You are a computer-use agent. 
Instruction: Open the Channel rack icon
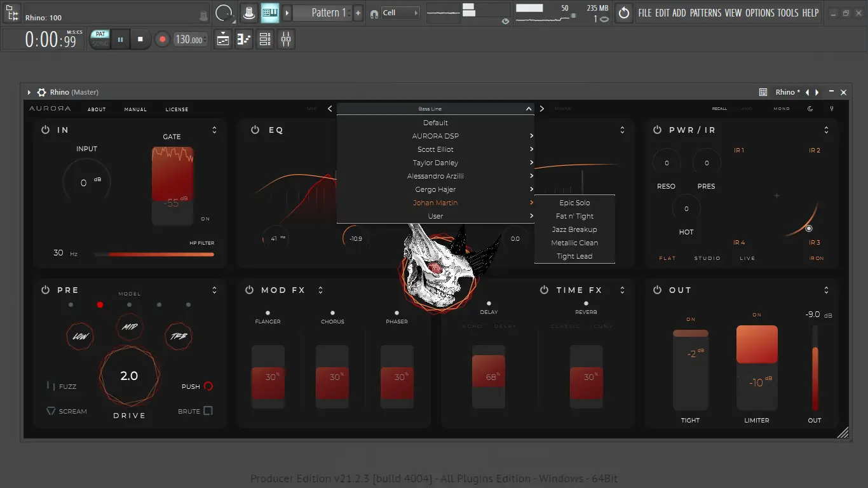(265, 39)
